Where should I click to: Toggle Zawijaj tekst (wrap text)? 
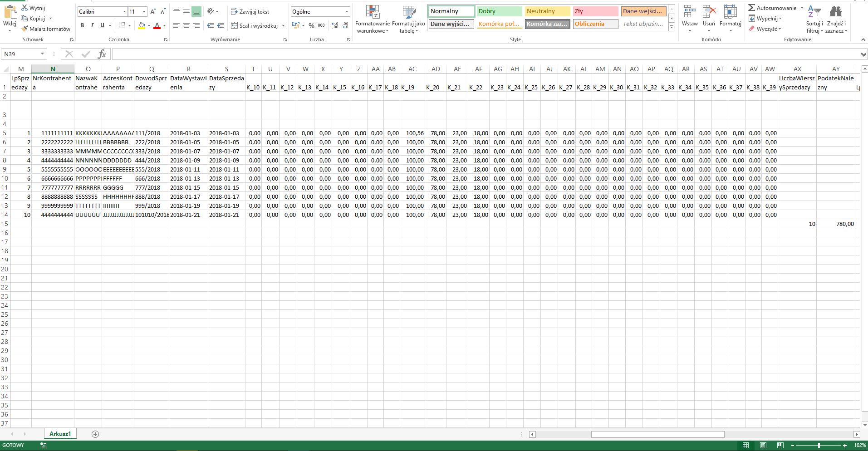click(x=250, y=12)
